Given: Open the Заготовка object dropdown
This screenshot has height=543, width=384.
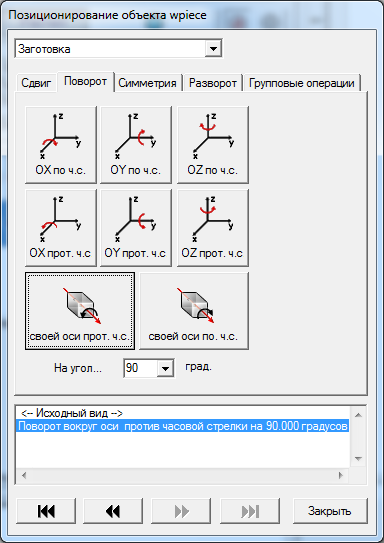Looking at the screenshot, I should (213, 48).
